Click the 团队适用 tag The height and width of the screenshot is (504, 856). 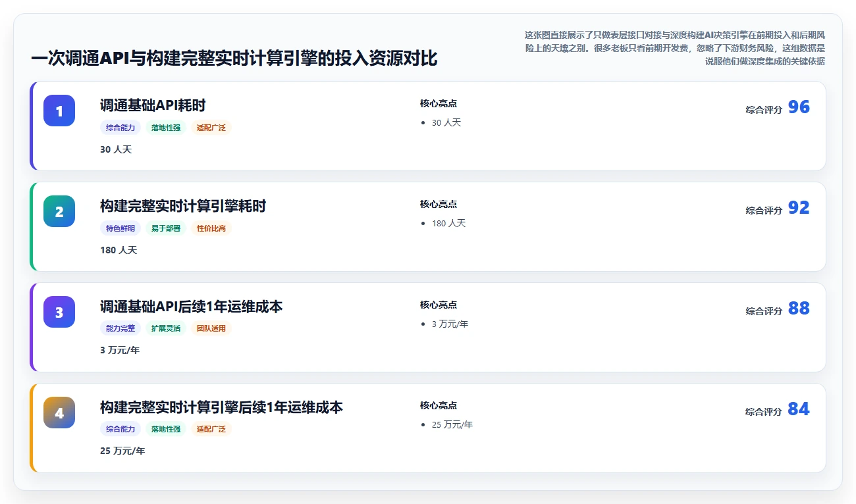click(x=211, y=328)
